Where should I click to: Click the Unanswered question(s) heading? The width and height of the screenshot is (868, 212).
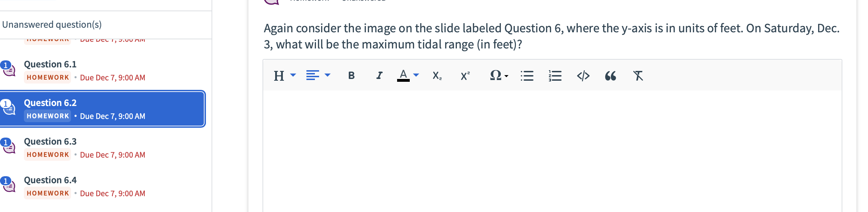point(52,24)
